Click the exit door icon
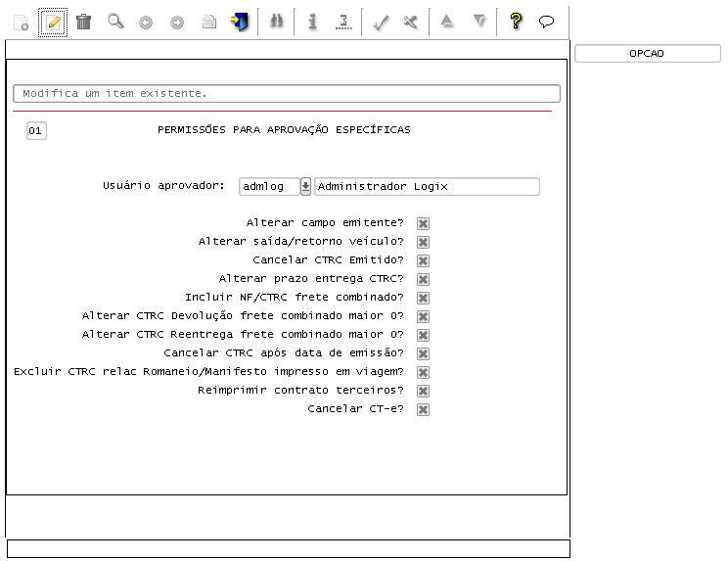 (240, 22)
